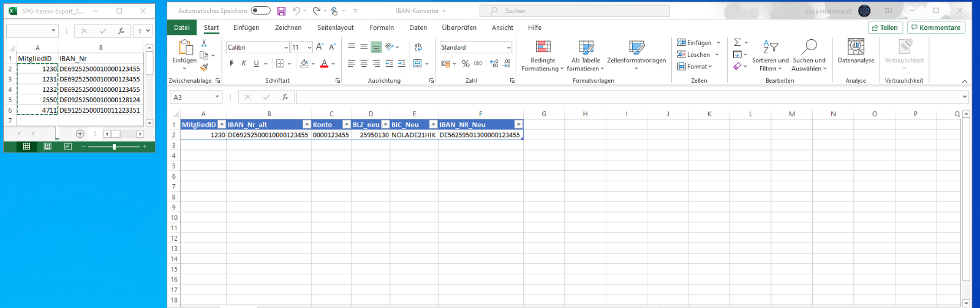Expand the number format Standard dropdown

pos(508,47)
